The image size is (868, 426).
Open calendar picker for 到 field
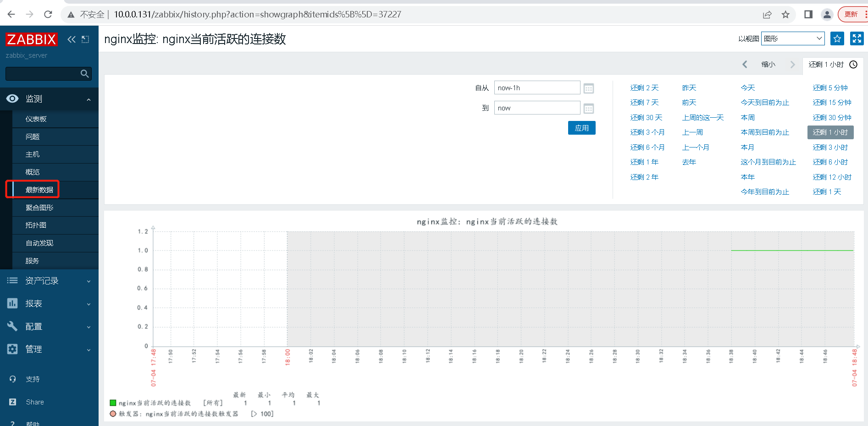pos(589,108)
